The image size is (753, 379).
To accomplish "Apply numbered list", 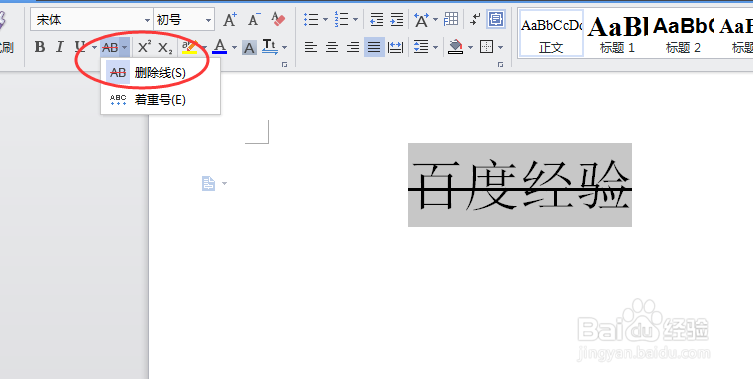I will 341,20.
